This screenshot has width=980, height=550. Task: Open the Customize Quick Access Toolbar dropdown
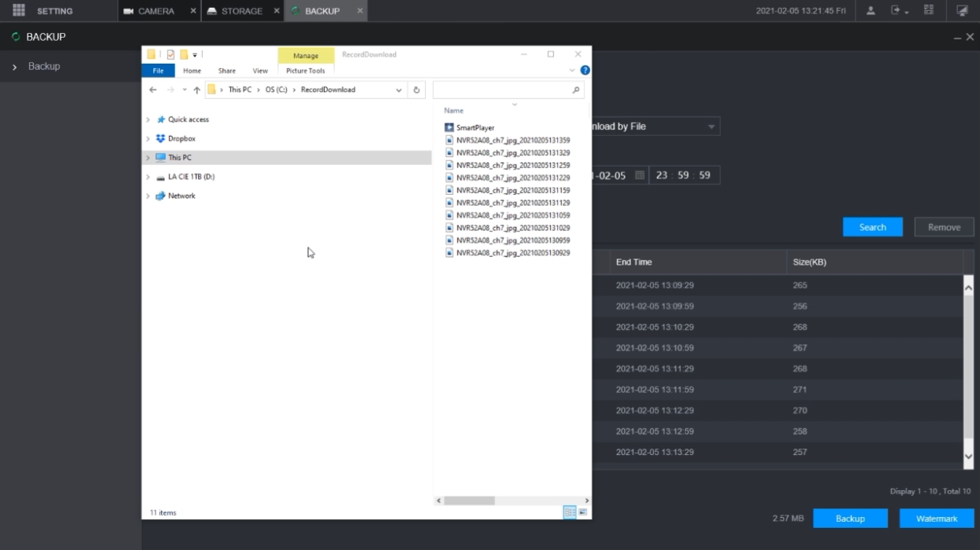195,54
